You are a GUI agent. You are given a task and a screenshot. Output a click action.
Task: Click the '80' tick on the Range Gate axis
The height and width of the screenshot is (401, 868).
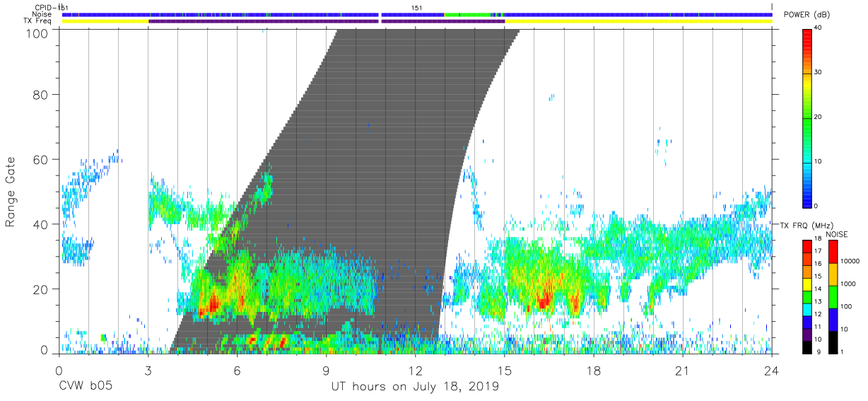coord(41,94)
